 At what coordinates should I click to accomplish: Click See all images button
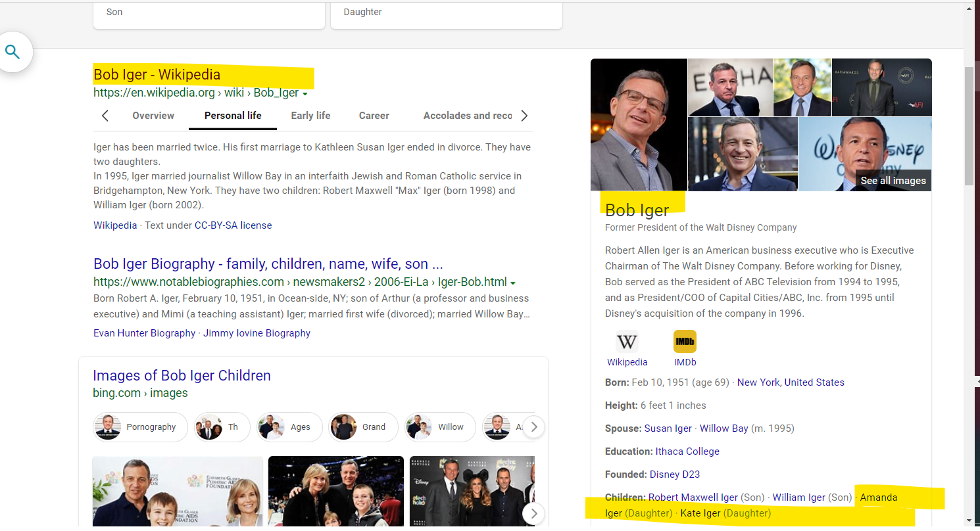click(x=893, y=181)
